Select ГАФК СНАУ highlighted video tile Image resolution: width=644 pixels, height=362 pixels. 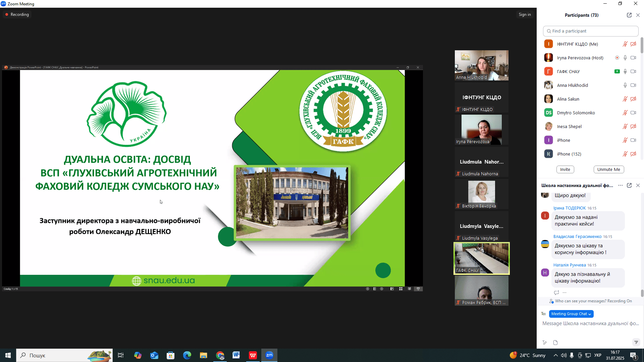coord(481,258)
